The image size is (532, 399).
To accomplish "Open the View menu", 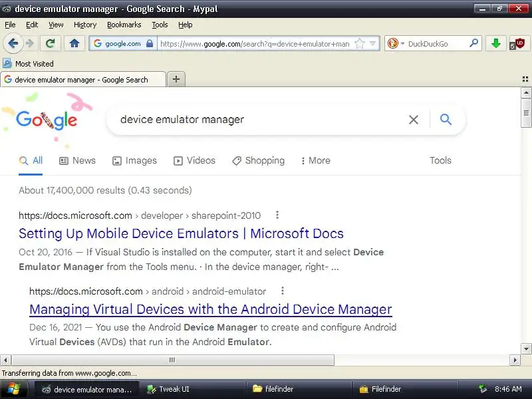I will tap(56, 25).
